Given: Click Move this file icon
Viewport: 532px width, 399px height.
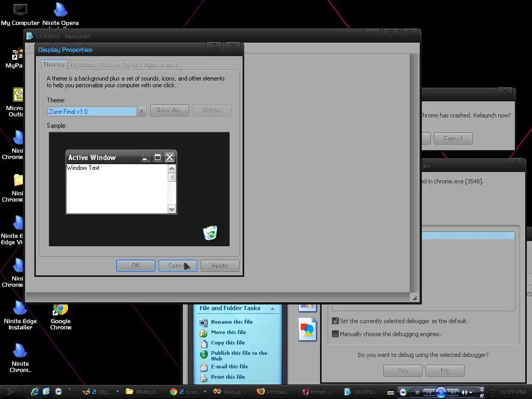Looking at the screenshot, I should pyautogui.click(x=204, y=333).
